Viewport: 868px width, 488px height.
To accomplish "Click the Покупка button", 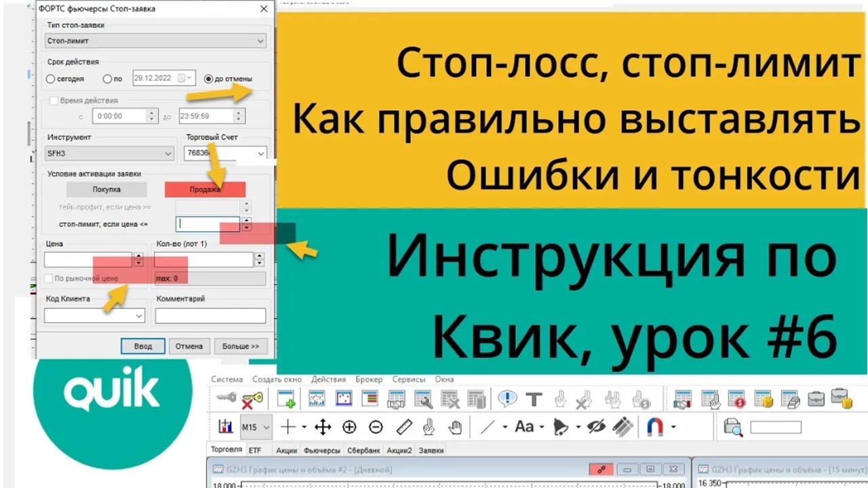I will 106,189.
